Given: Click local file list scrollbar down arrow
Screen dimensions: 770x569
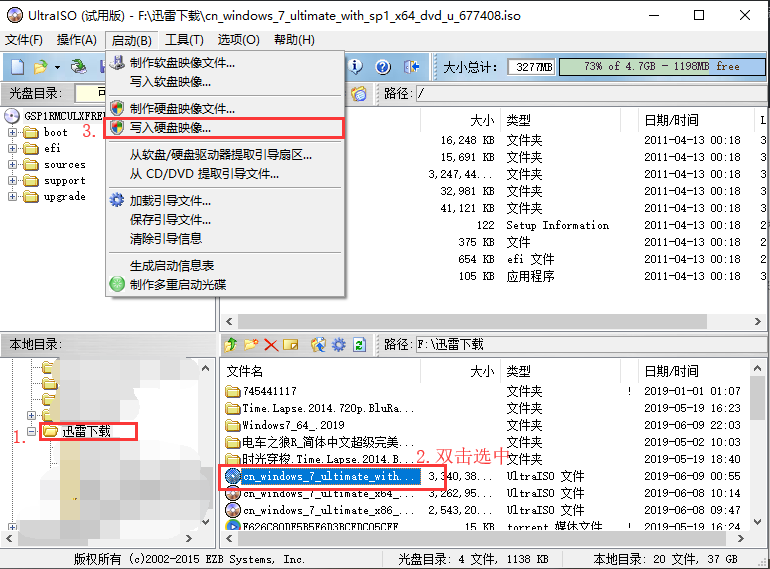Looking at the screenshot, I should (758, 522).
